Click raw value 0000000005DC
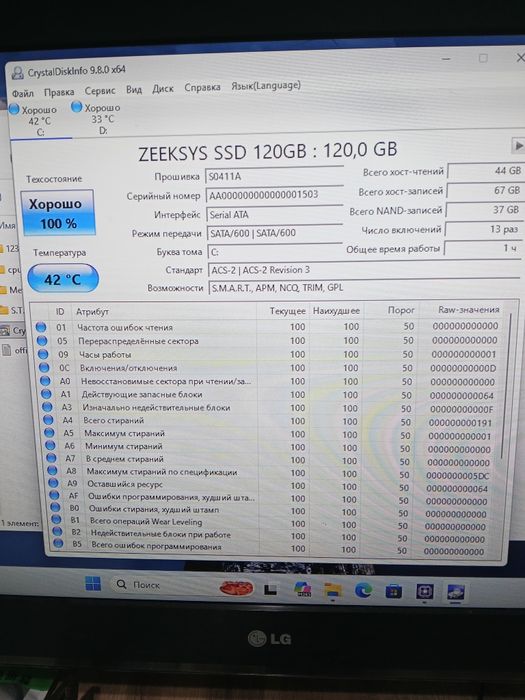The width and height of the screenshot is (525, 700). click(457, 476)
